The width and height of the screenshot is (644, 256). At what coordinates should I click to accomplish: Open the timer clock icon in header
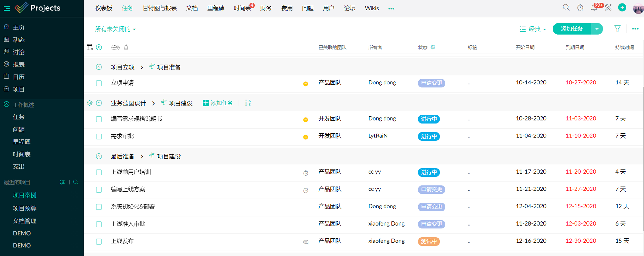tap(580, 8)
